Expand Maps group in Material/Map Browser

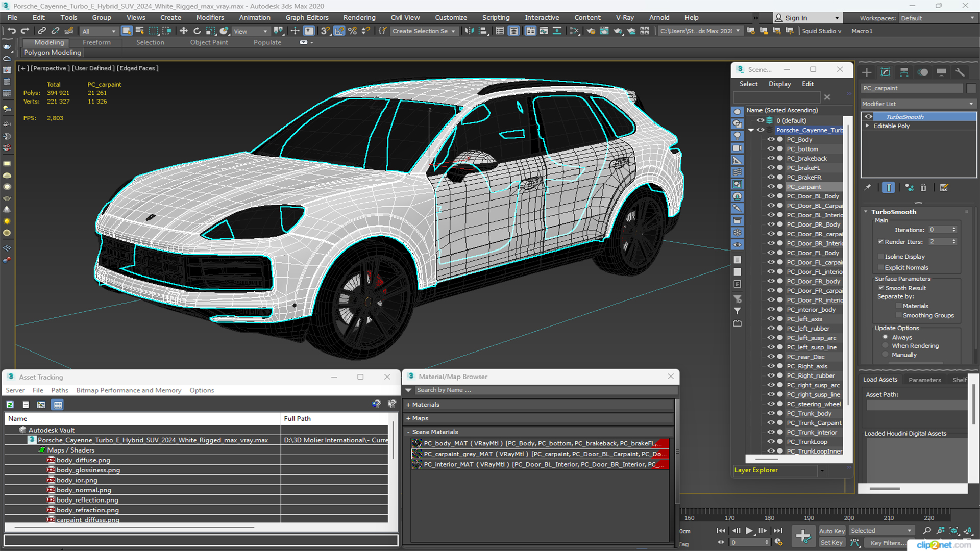tap(408, 418)
